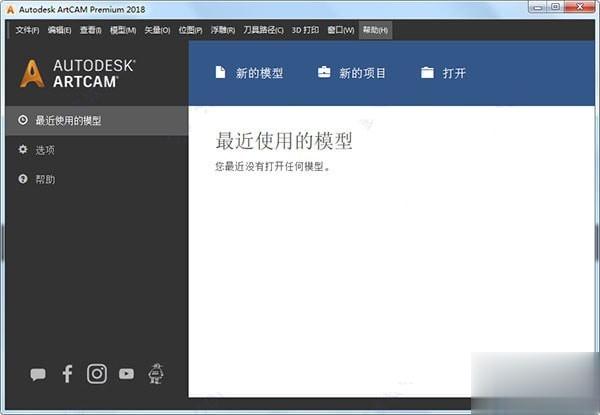This screenshot has width=600, height=415.
Task: Open the Instagram icon link
Action: coord(97,374)
